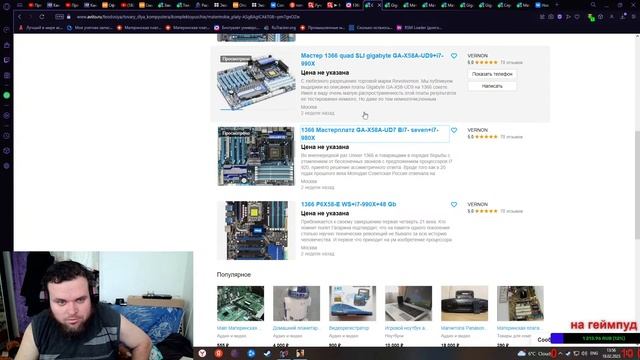This screenshot has height=360, width=640.
Task: Open the GA-X58A-UD9 motherboard photo
Action: point(256,82)
